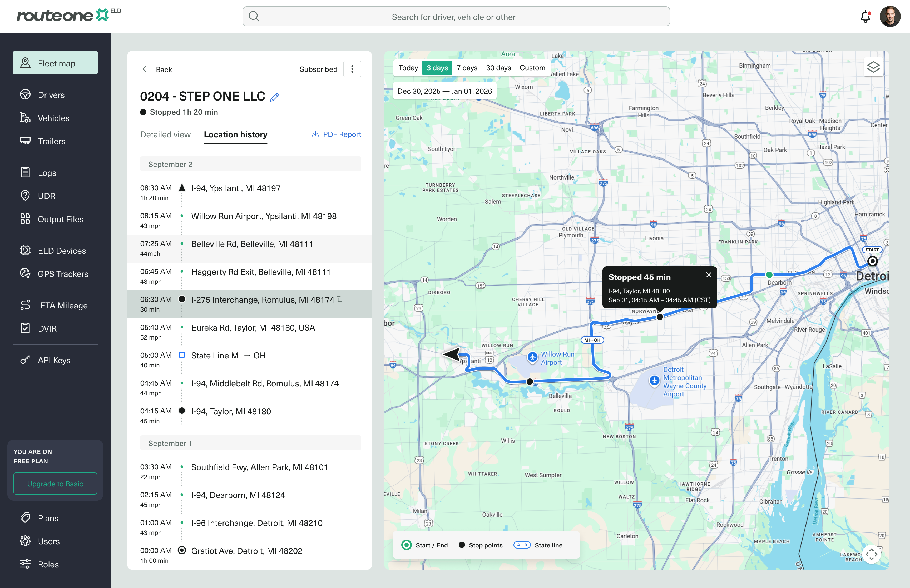Viewport: 910px width, 588px height.
Task: Select the State Line MI → OH entry
Action: tap(249, 360)
